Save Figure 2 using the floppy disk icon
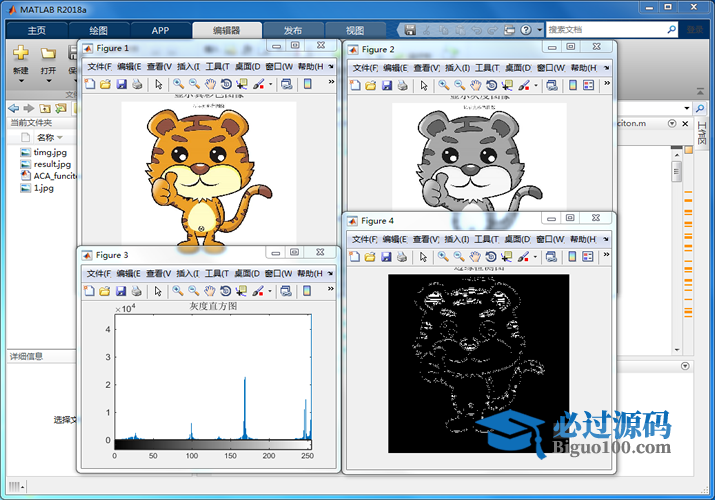The height and width of the screenshot is (500, 715). click(387, 85)
